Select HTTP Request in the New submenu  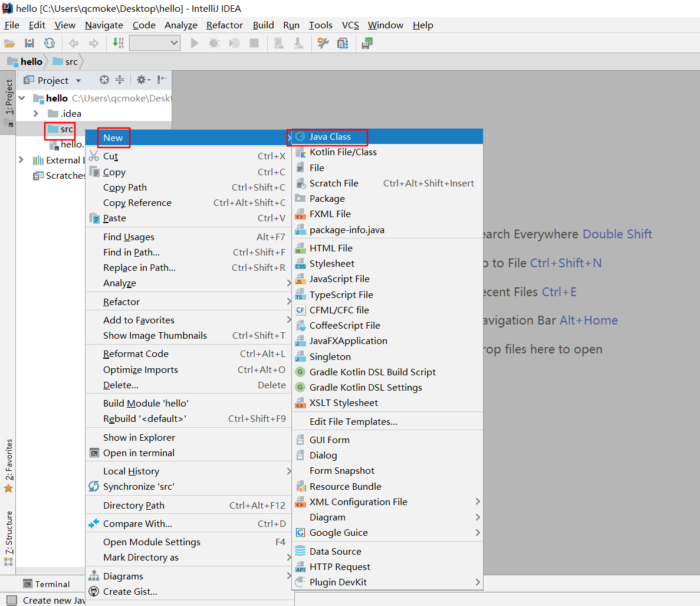point(387,566)
